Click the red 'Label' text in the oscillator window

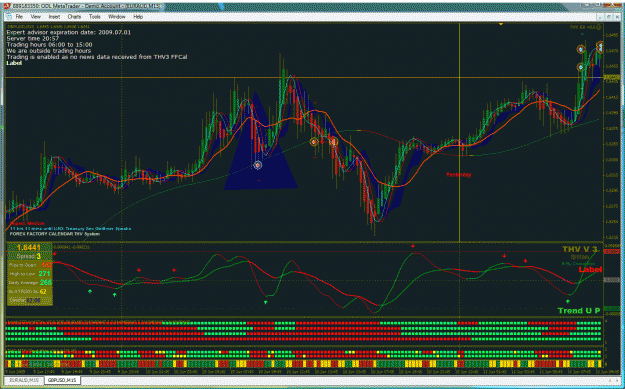590,269
